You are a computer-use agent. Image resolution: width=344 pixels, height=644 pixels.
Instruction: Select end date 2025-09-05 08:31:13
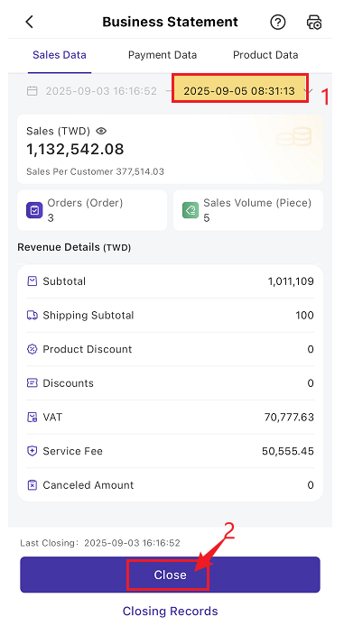click(x=239, y=91)
